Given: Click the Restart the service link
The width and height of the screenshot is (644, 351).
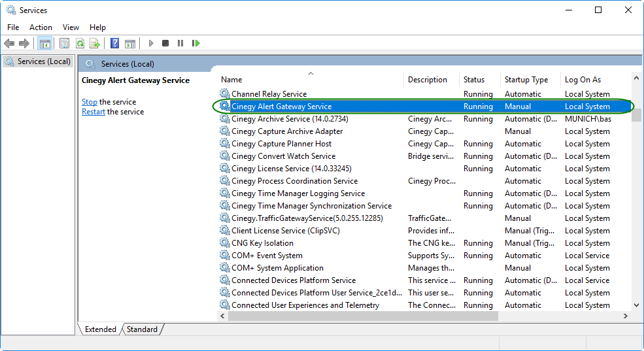Looking at the screenshot, I should point(93,112).
